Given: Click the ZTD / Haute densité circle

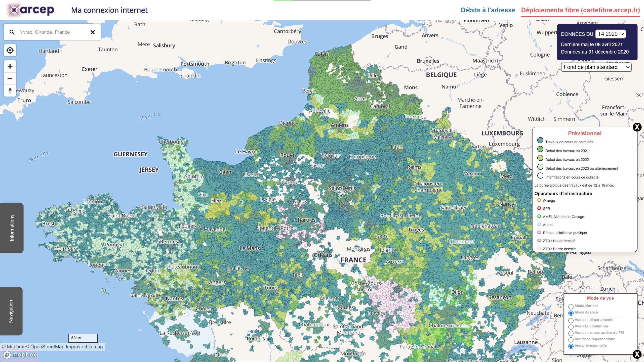Looking at the screenshot, I should point(539,241).
